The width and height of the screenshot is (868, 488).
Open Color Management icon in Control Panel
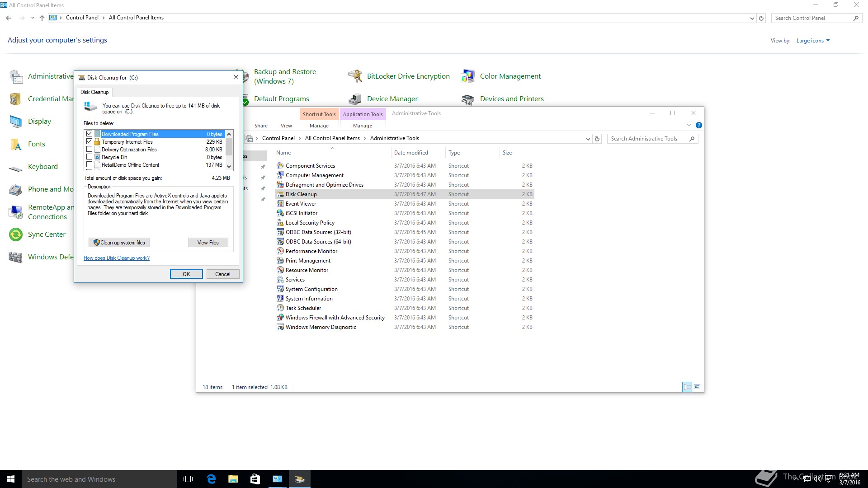(x=468, y=76)
